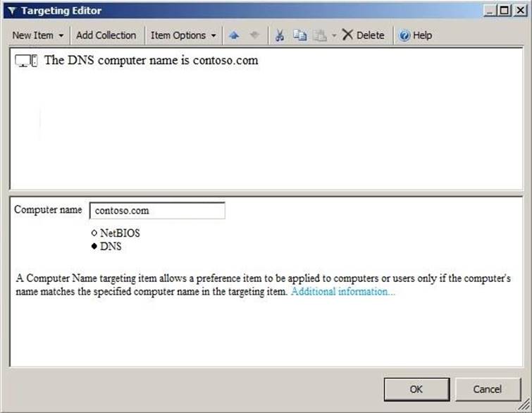Select the 'DNS computer name is contoso.com' item

coord(151,61)
